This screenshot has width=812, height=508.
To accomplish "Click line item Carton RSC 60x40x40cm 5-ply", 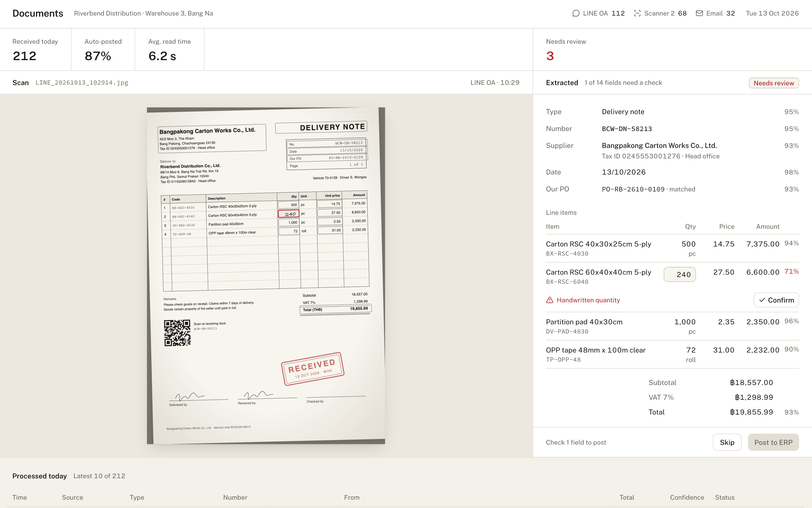I will 598,272.
